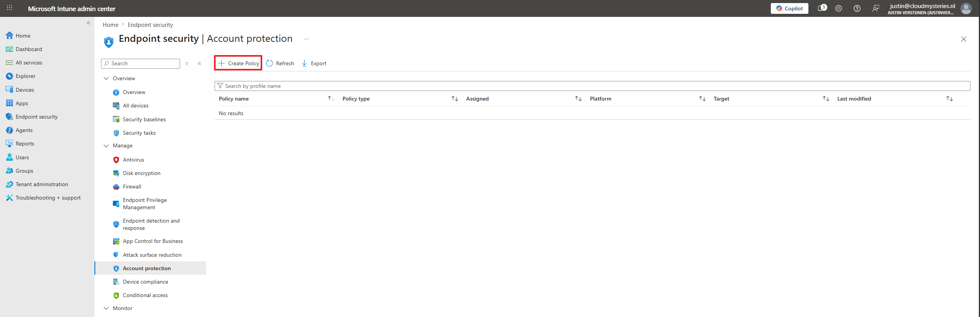Click the Copilot button
The width and height of the screenshot is (980, 317).
point(789,8)
